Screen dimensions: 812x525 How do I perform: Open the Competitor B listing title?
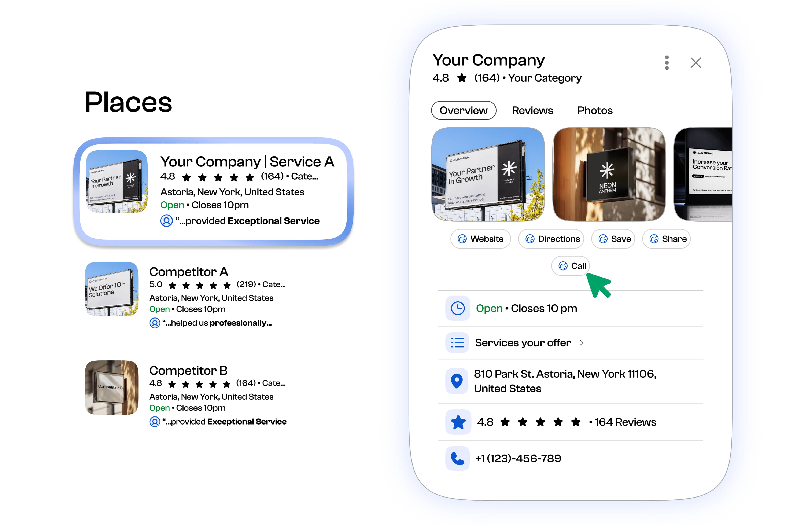(x=188, y=371)
